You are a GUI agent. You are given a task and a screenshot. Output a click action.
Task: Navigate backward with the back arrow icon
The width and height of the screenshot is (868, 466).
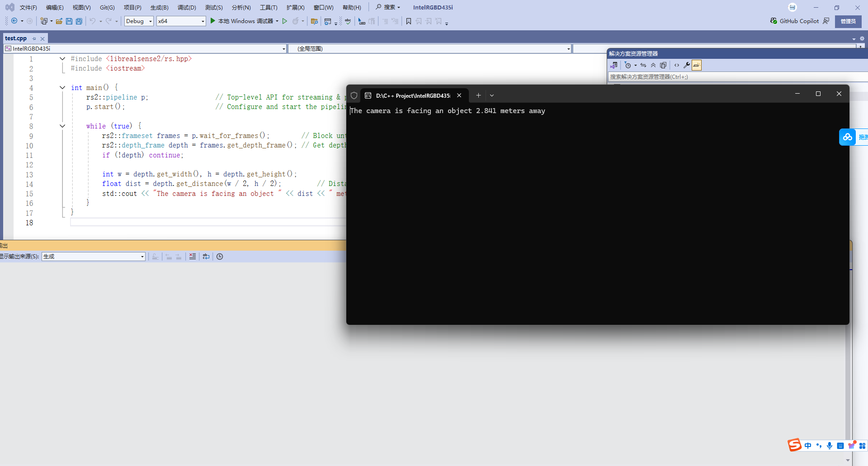[x=14, y=21]
